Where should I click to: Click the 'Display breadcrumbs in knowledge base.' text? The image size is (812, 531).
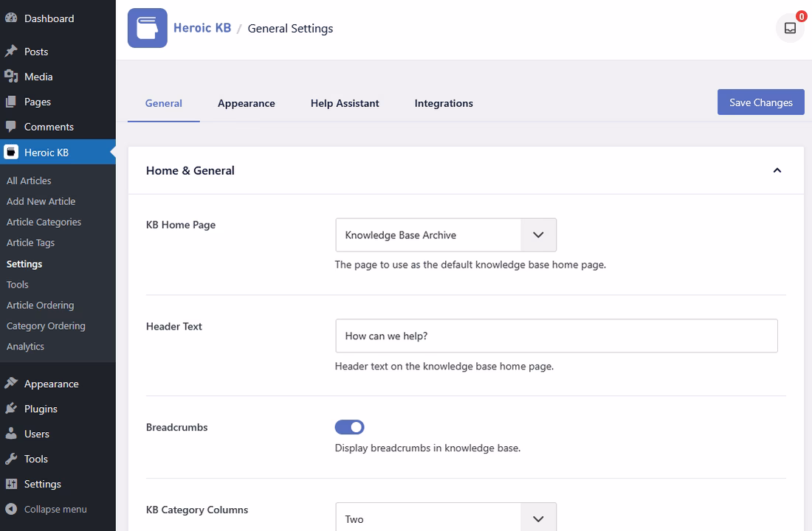click(427, 448)
